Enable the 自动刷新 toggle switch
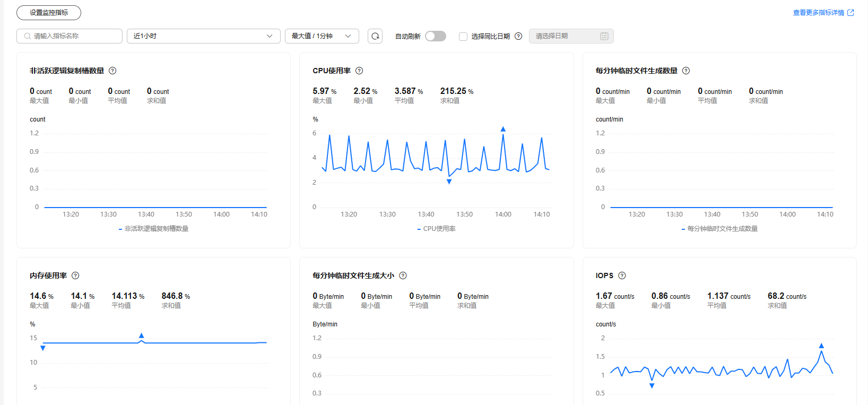This screenshot has height=405, width=868. point(435,36)
